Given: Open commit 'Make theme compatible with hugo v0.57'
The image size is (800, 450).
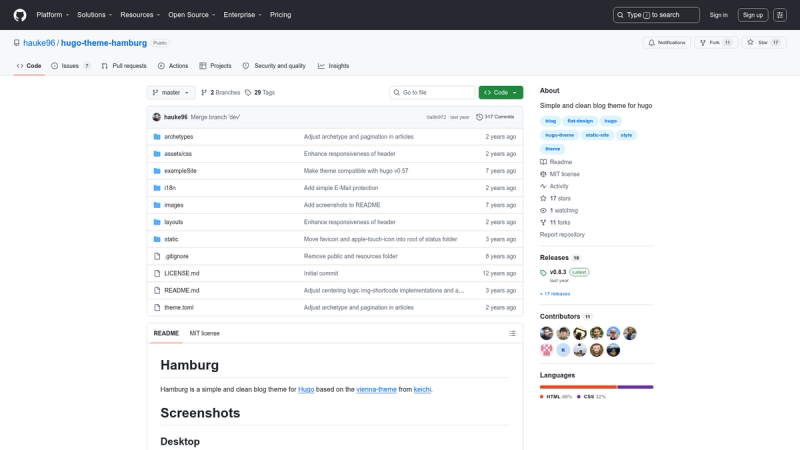Looking at the screenshot, I should pyautogui.click(x=356, y=171).
